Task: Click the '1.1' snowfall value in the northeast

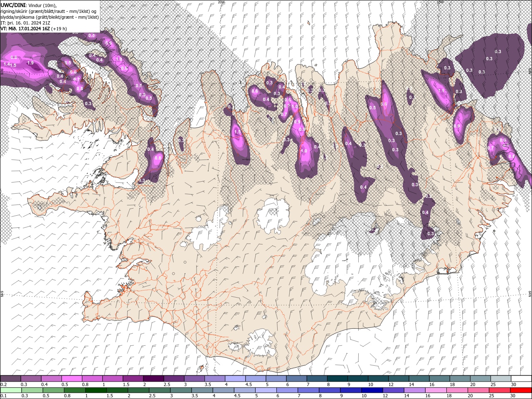Action: click(441, 90)
